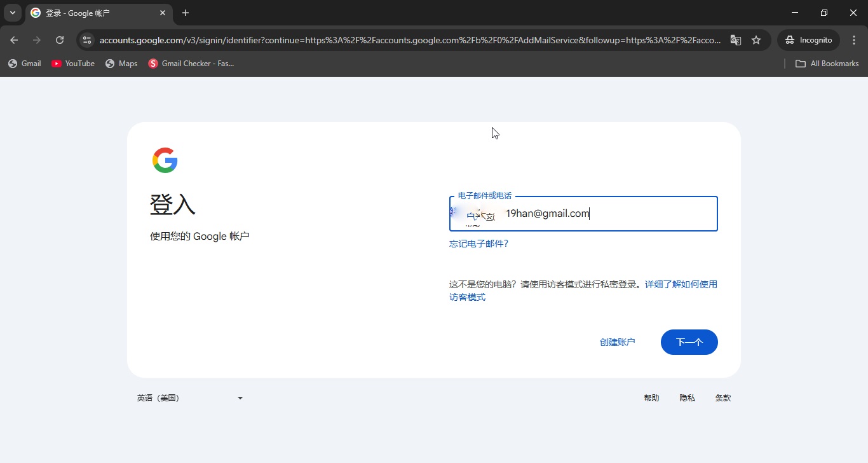Open site information icon in address bar
This screenshot has width=868, height=463.
pyautogui.click(x=87, y=40)
